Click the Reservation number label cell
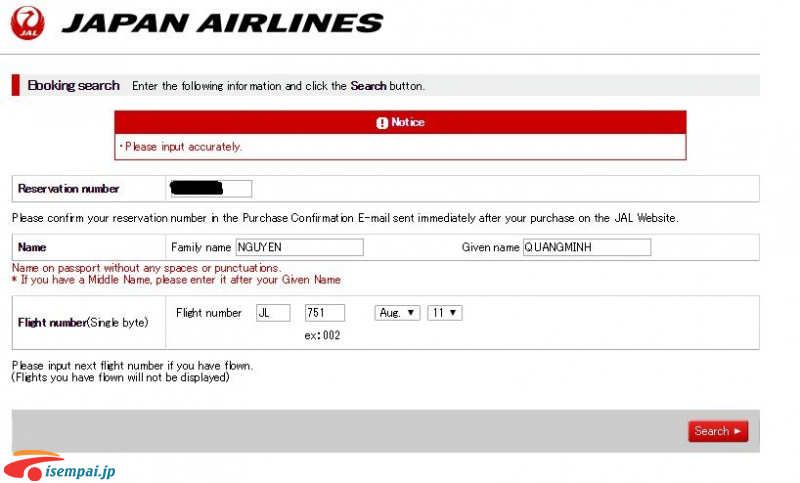The height and width of the screenshot is (483, 800). click(x=89, y=189)
